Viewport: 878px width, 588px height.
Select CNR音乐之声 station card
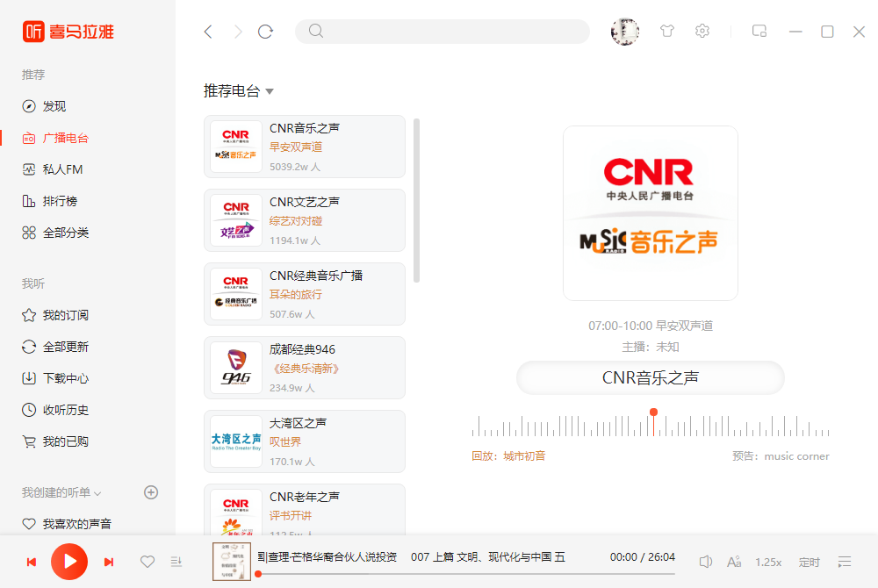click(305, 147)
